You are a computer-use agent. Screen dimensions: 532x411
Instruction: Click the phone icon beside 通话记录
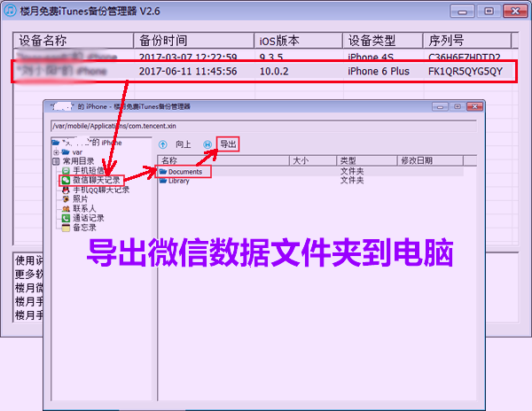coord(66,218)
